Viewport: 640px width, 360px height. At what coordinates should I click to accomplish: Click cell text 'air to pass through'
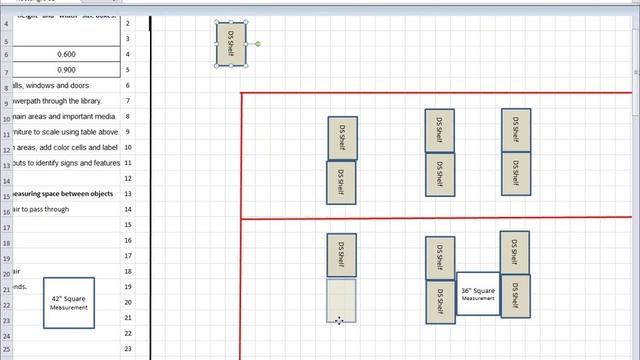pos(41,209)
